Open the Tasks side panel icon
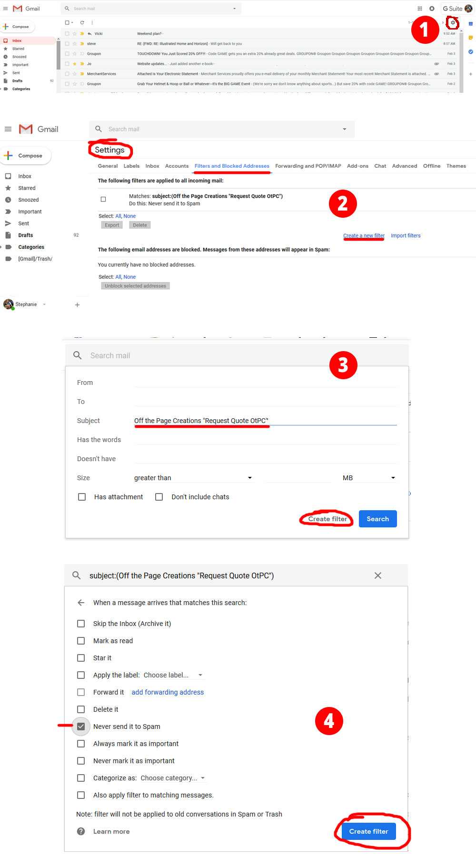Screen dimensions: 476x868 (x=471, y=51)
